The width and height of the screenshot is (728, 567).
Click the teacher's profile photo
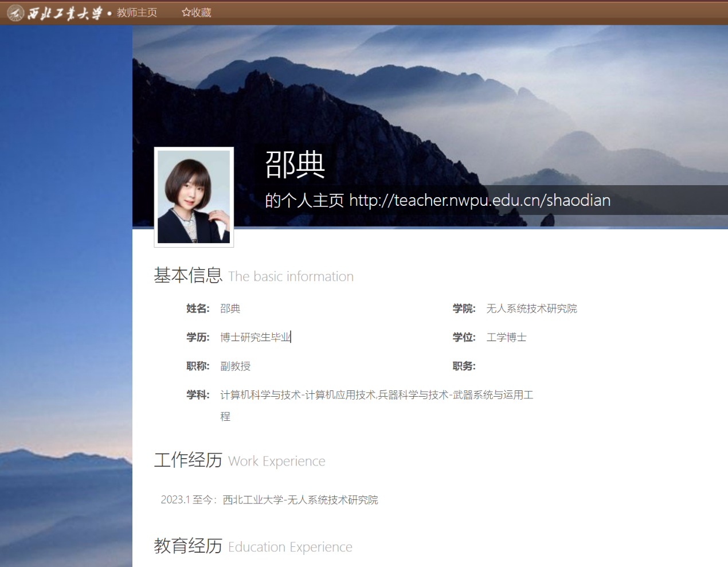[194, 197]
